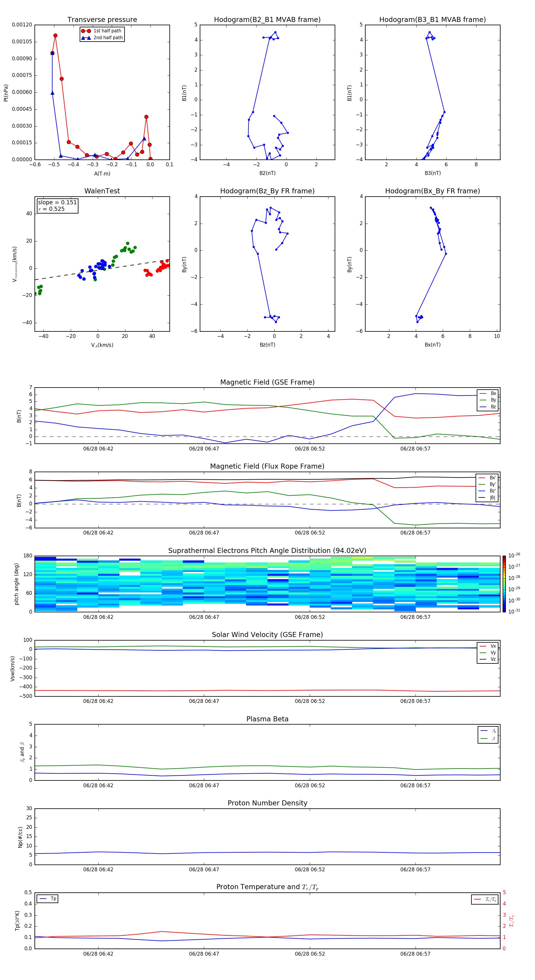The width and height of the screenshot is (535, 980).
Task: Click the "Vy" legend entry in Solar Wind plot
Action: pyautogui.click(x=488, y=653)
